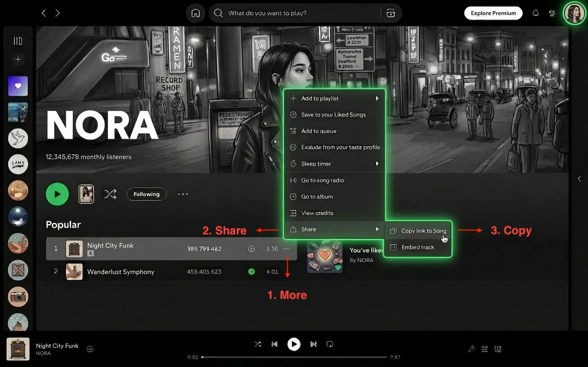Click the profile avatar in the top right
588x367 pixels.
point(574,13)
